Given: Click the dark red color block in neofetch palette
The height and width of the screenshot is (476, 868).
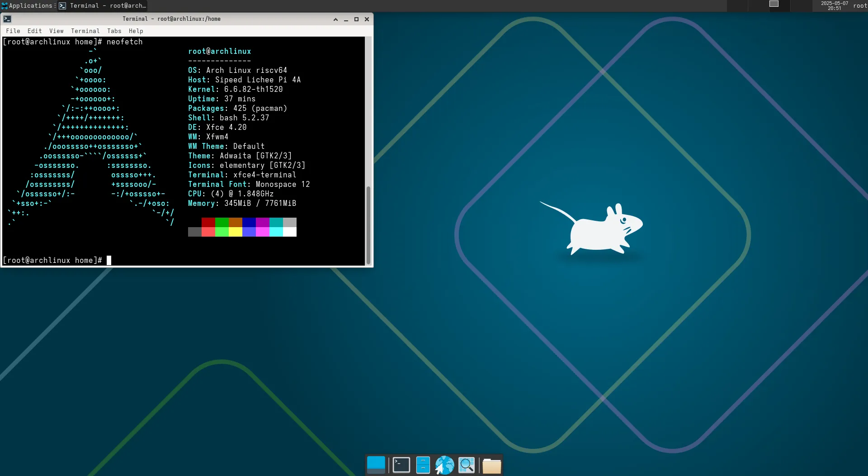Looking at the screenshot, I should click(208, 222).
